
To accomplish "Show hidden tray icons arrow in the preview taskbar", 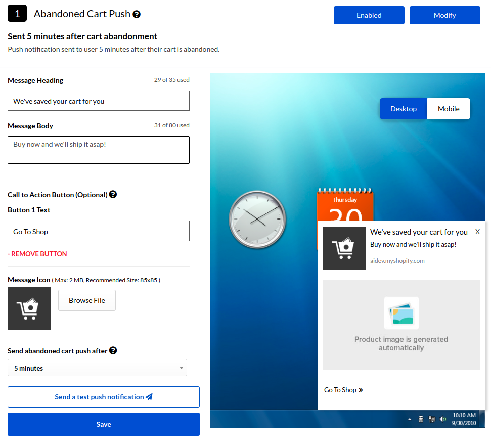I will click(410, 419).
